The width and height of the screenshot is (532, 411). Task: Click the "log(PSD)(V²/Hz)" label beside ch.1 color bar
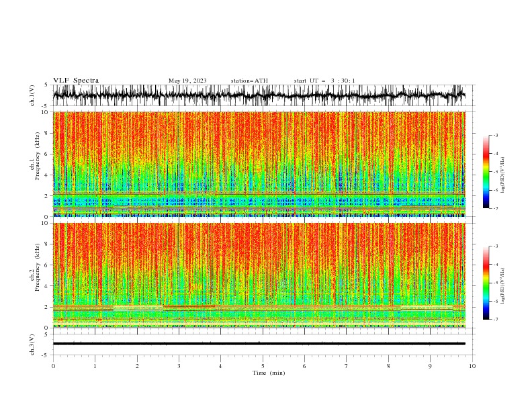503,175
